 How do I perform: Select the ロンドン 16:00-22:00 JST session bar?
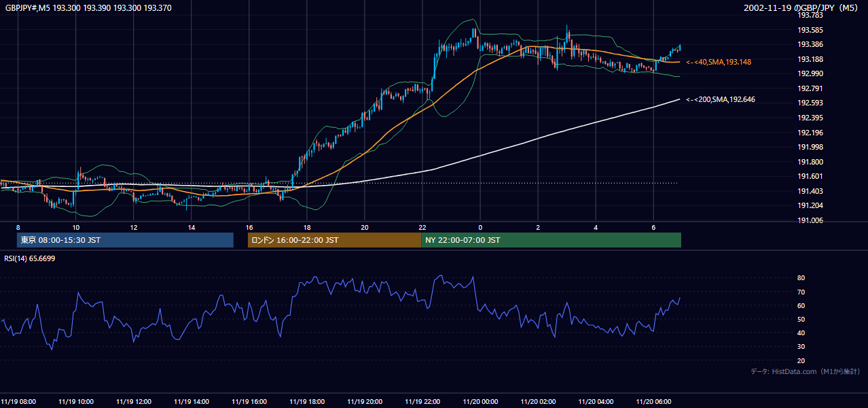334,240
